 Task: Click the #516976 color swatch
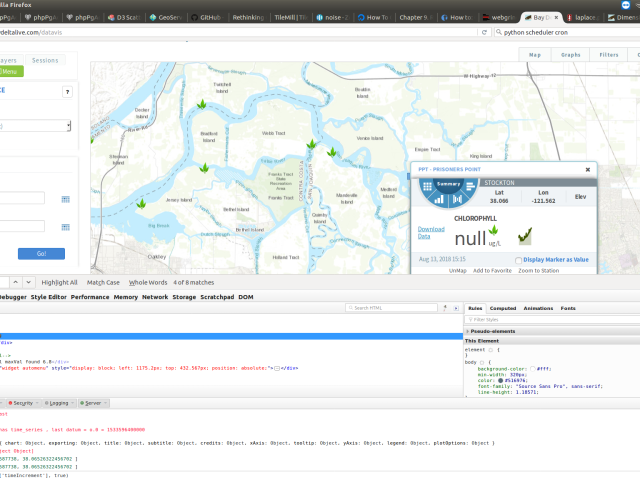click(x=500, y=380)
